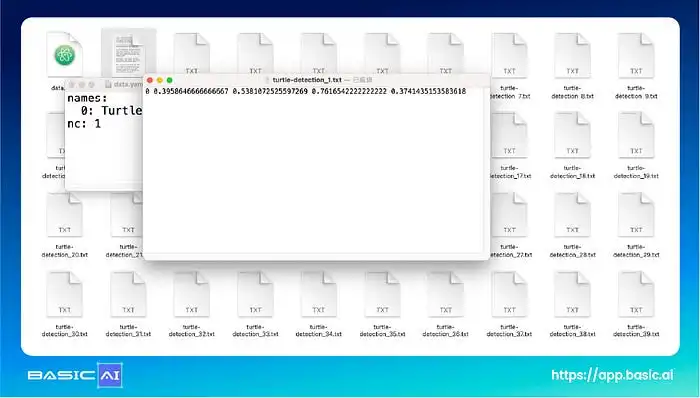The image size is (700, 398).
Task: Minimize the turtle-detection_1.txt window with the yellow button
Action: 160,80
